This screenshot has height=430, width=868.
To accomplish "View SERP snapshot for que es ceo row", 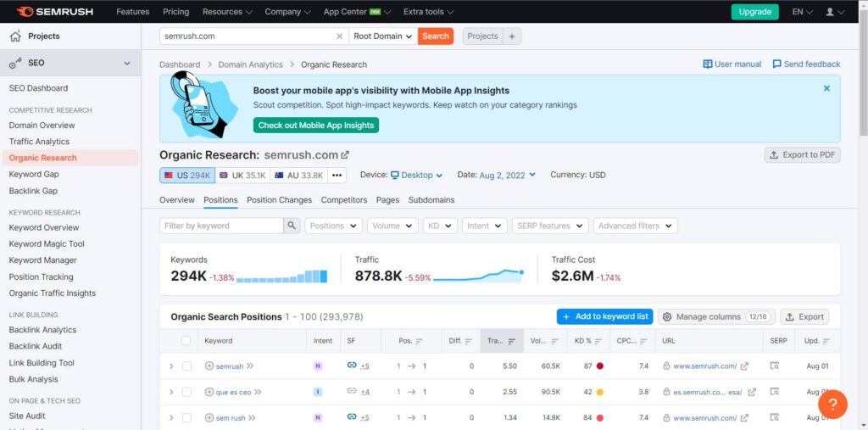I will coord(775,392).
